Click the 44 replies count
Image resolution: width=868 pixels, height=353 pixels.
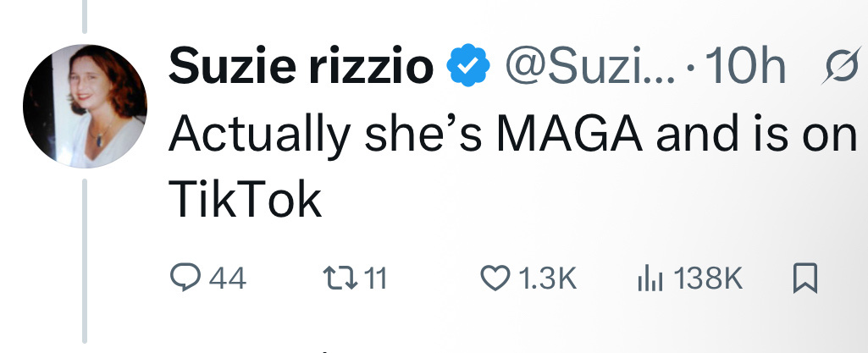pyautogui.click(x=227, y=279)
